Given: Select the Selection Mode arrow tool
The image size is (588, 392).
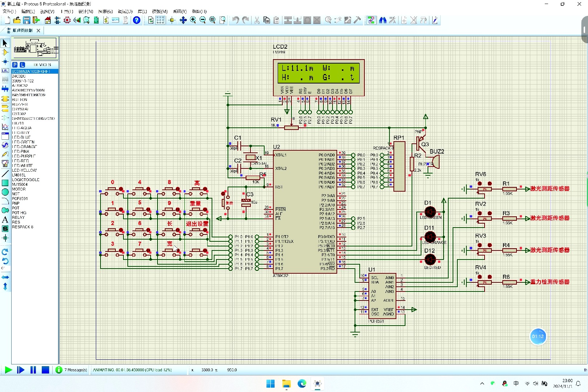Looking at the screenshot, I should (x=5, y=43).
